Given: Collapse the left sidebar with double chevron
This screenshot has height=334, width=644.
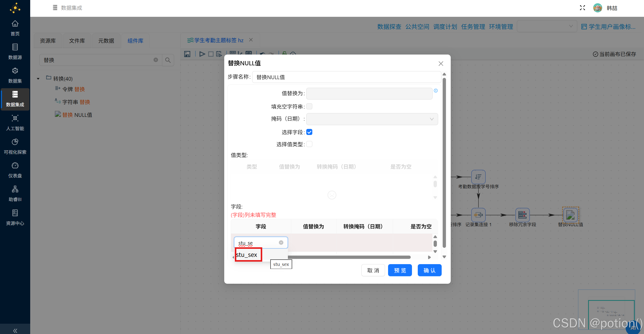Looking at the screenshot, I should [15, 330].
